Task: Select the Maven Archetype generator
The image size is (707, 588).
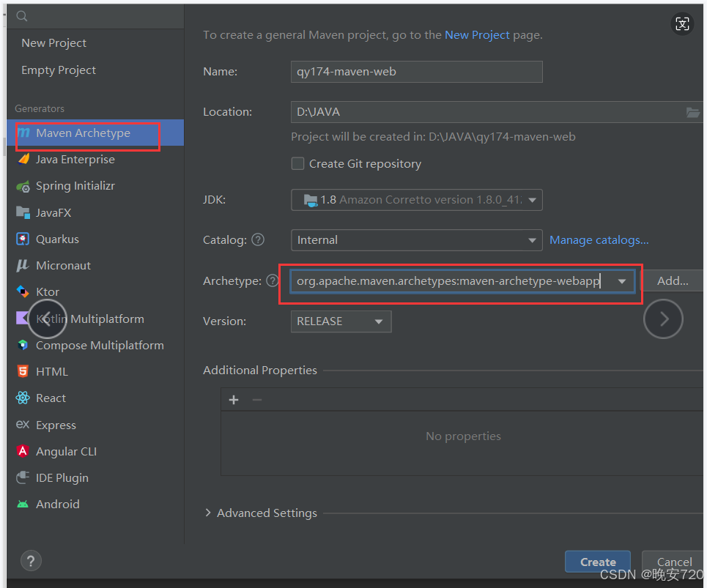Action: [83, 133]
